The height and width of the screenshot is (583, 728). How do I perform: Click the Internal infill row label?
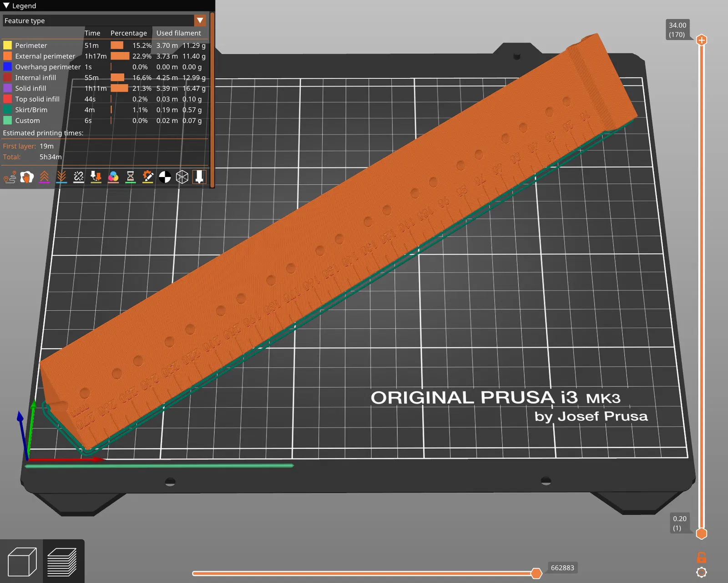click(35, 77)
